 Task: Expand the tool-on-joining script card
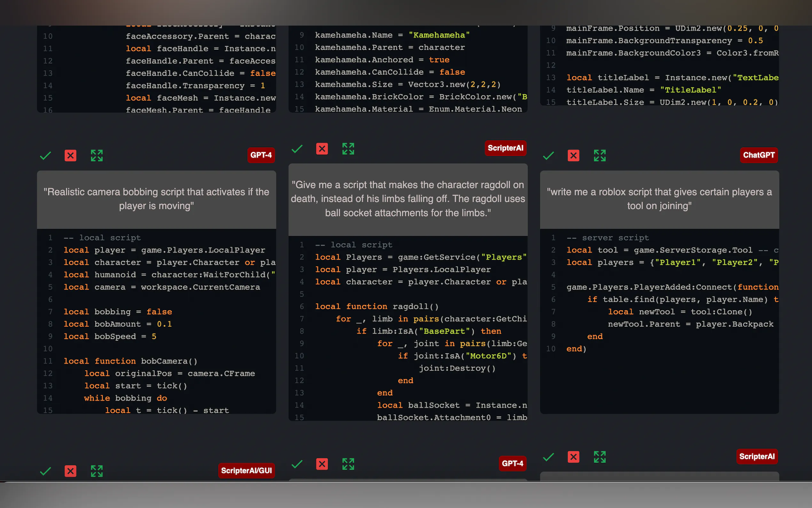pyautogui.click(x=599, y=155)
